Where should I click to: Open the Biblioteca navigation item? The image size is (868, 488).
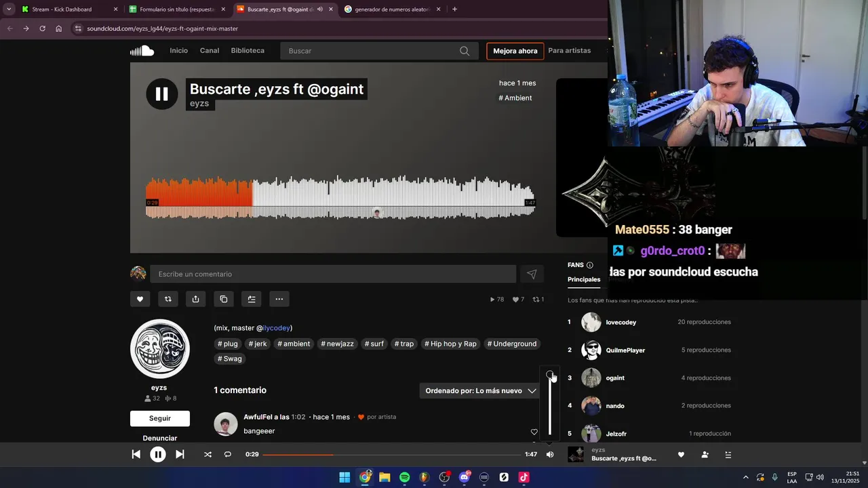[x=248, y=51]
